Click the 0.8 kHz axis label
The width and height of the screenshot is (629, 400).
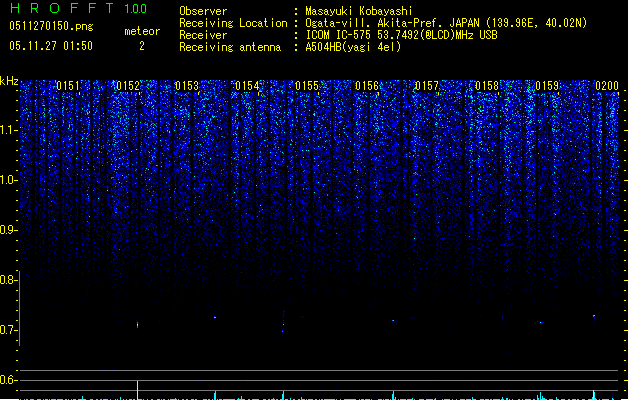(x=8, y=280)
